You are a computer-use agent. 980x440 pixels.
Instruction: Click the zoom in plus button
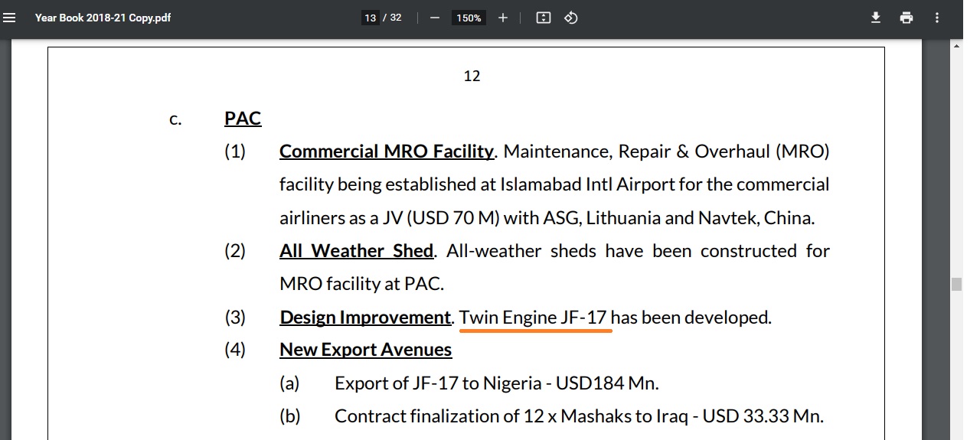[503, 18]
